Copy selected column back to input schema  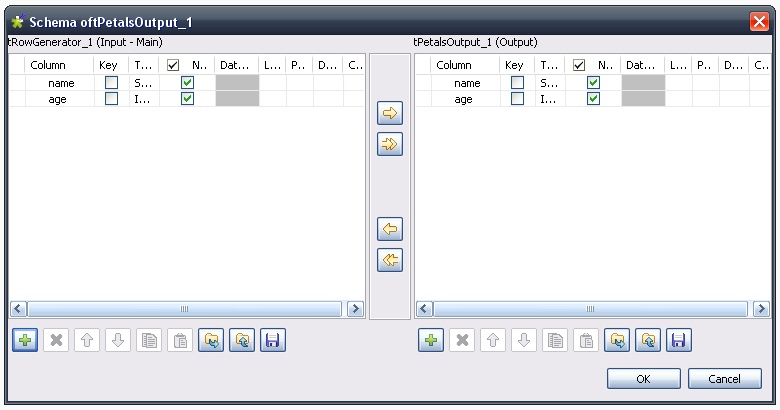390,229
